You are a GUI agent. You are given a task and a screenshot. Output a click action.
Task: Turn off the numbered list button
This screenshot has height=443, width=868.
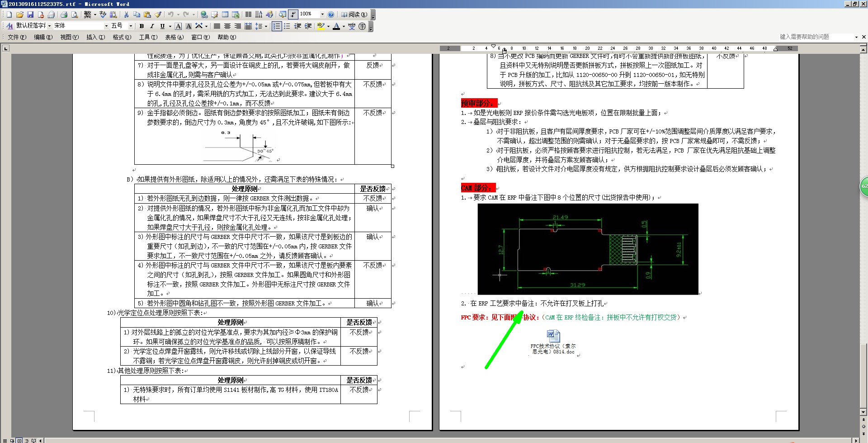point(277,26)
